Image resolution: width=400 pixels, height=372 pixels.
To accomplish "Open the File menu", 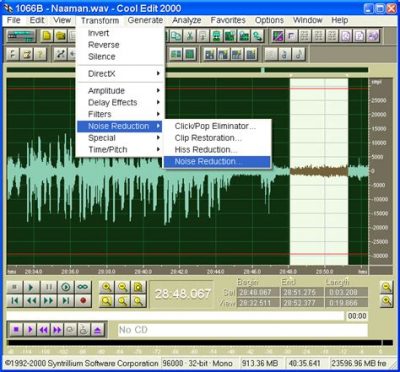I will tap(14, 20).
